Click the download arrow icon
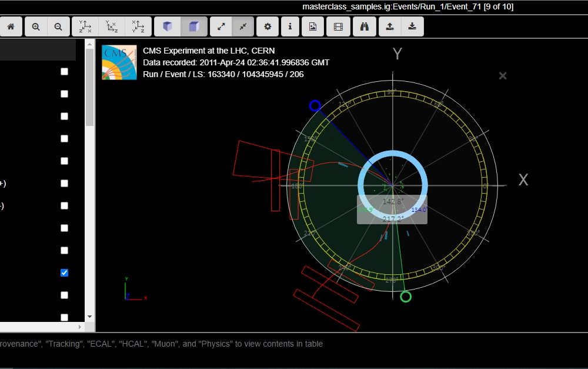588x369 pixels. 412,26
